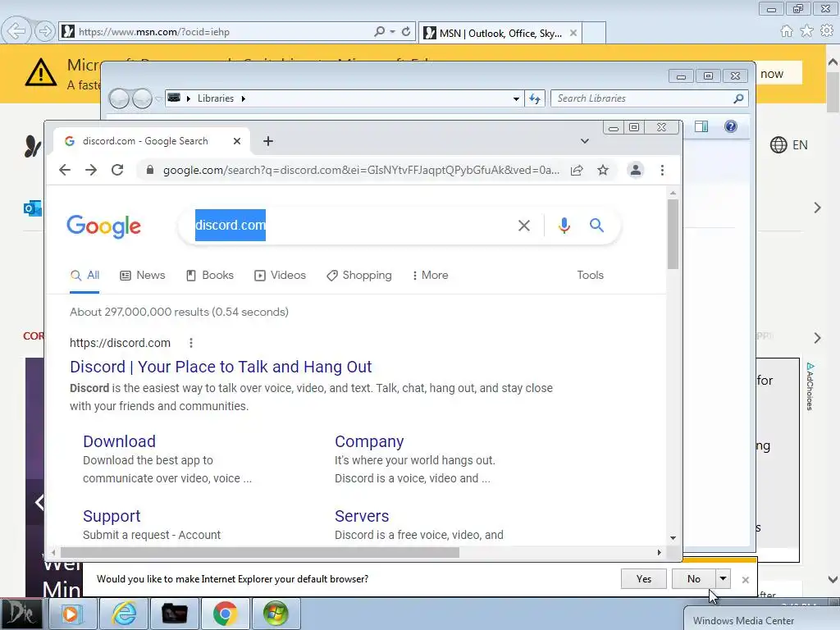The width and height of the screenshot is (840, 630).
Task: Open the IE address bar search dropdown arrow
Action: [x=393, y=32]
